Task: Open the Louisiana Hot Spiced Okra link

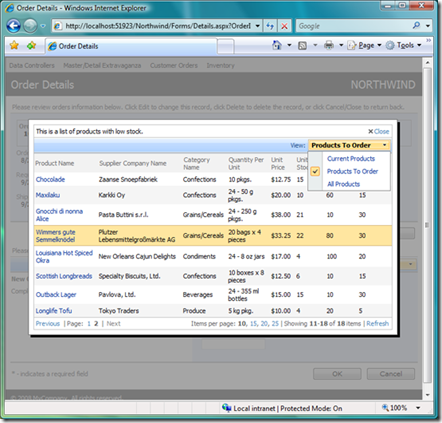Action: coord(64,257)
